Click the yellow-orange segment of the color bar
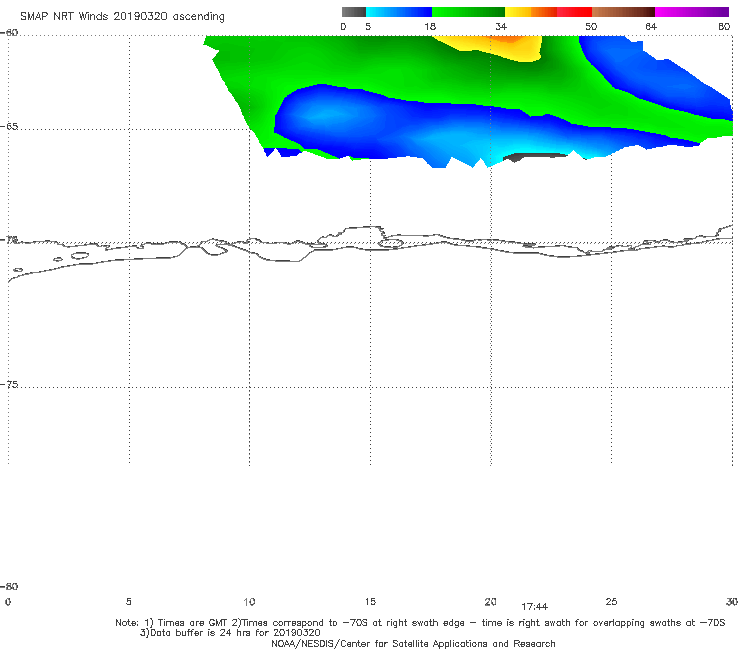This screenshot has width=740, height=650. click(531, 12)
